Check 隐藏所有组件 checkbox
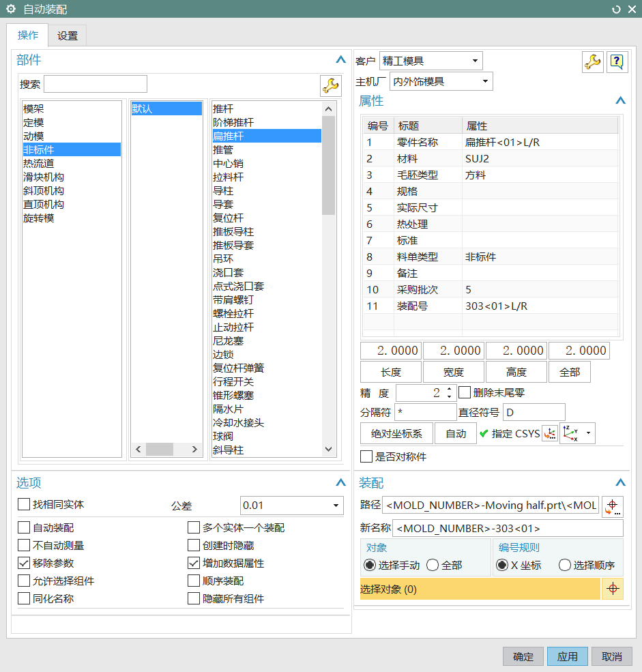 [194, 598]
